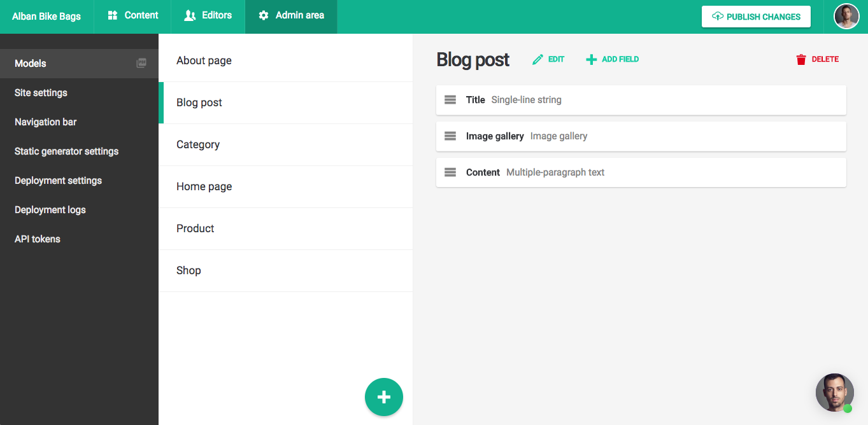Click the Delete button
This screenshot has height=425, width=868.
click(818, 59)
